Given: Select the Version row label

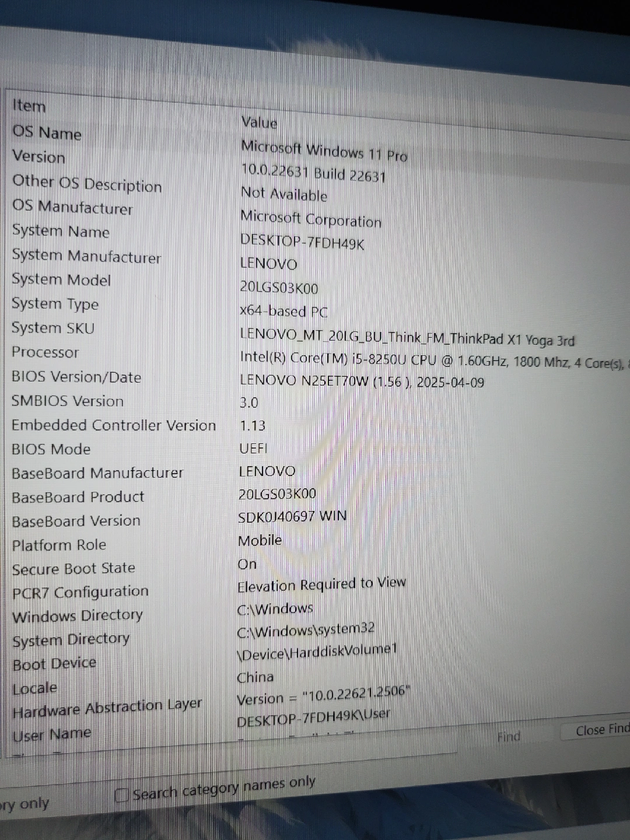Looking at the screenshot, I should coord(39,157).
